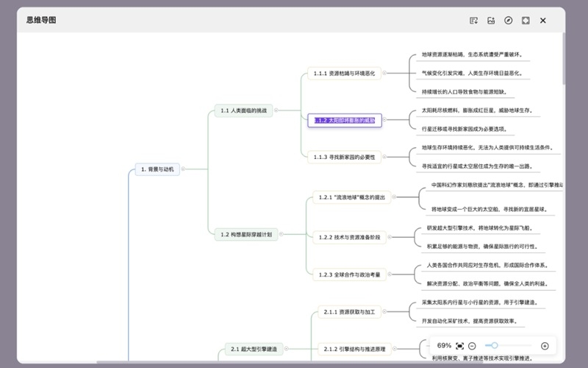Select the 1.2.2 技术与资源准备阶段 node

[350, 237]
